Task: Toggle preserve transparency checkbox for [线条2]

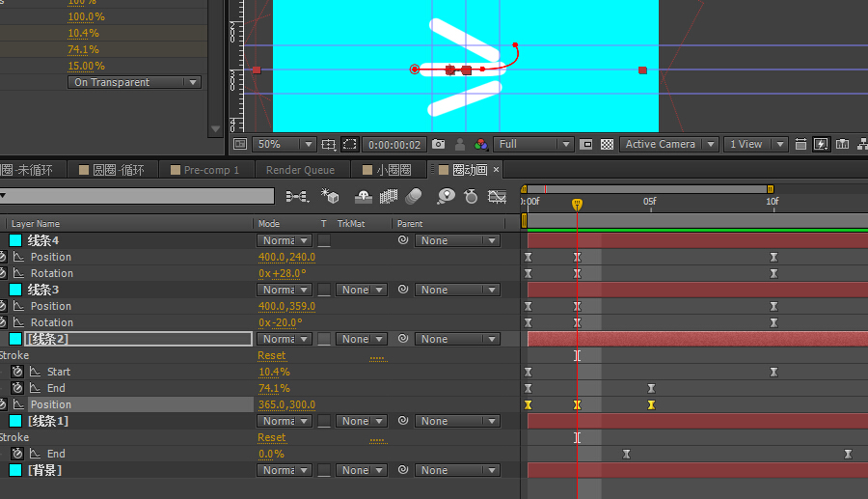Action: (x=324, y=339)
